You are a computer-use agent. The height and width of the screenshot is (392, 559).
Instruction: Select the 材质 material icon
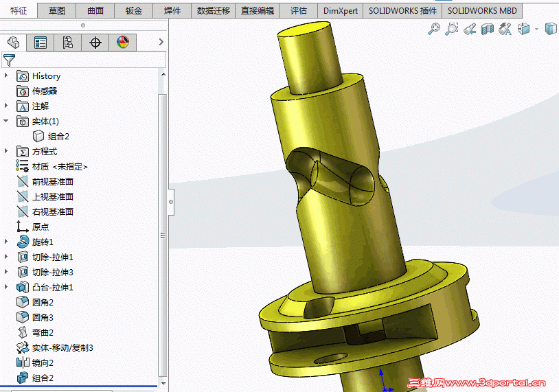(x=22, y=167)
